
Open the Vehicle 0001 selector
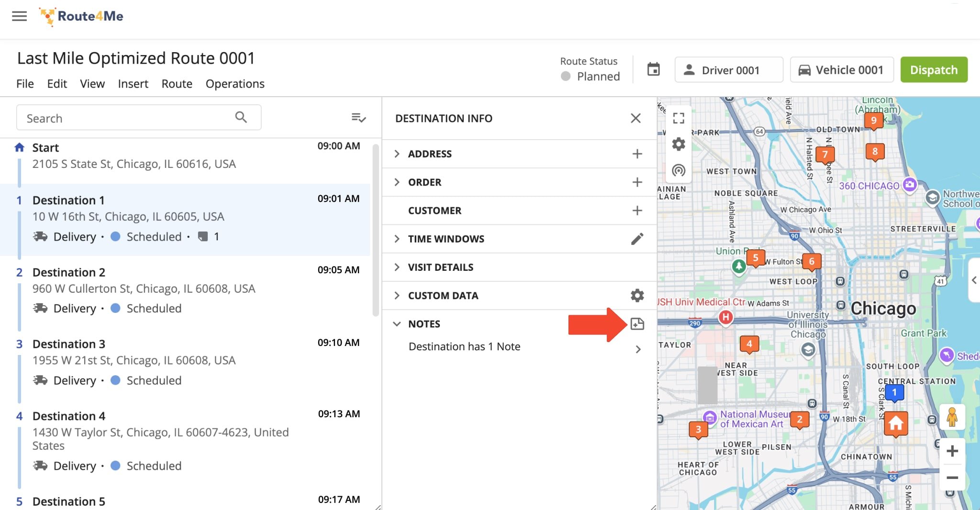pyautogui.click(x=842, y=70)
